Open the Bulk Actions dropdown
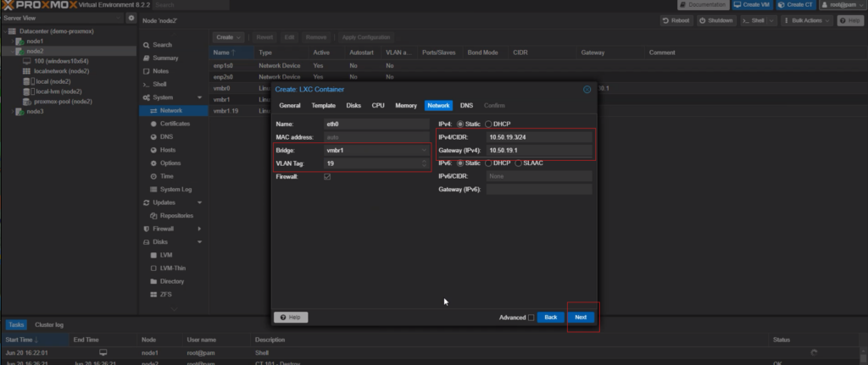 807,20
